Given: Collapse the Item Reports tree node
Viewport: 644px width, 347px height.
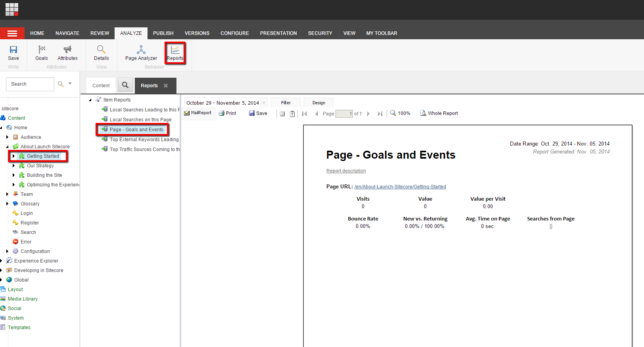Looking at the screenshot, I should [90, 100].
